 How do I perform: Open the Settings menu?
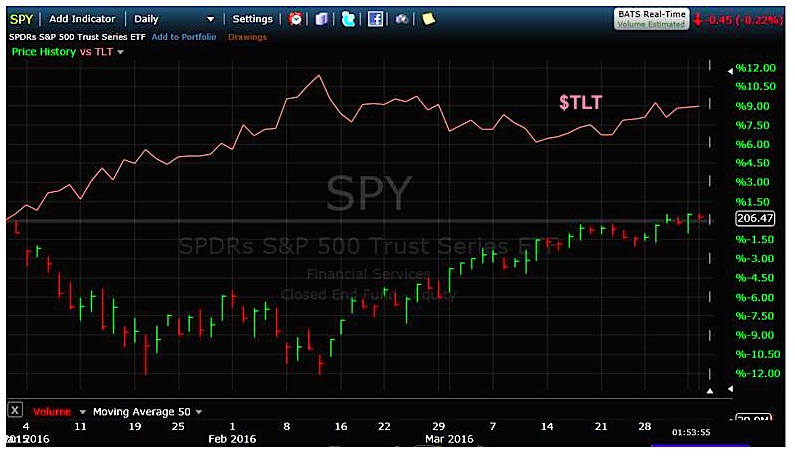252,19
